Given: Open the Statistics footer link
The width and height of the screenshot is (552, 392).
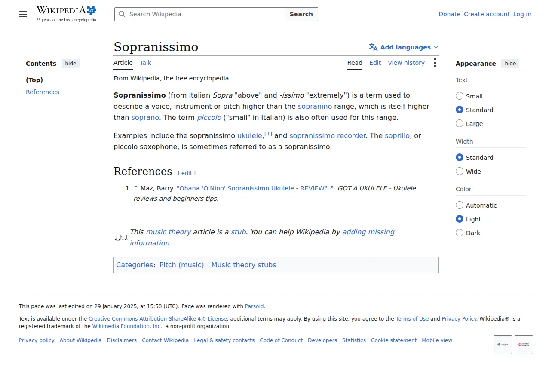Looking at the screenshot, I should click(x=354, y=340).
